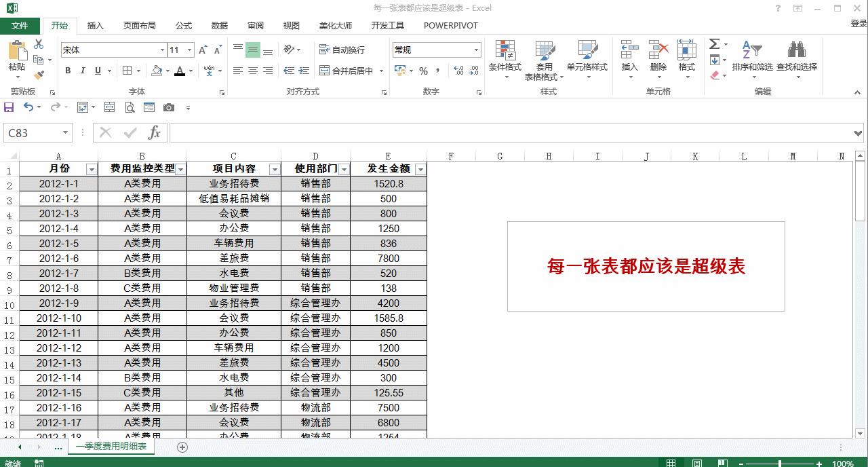Open the POWERPIVOT ribbon tab
Viewport: 868px width, 467px height.
pos(450,26)
